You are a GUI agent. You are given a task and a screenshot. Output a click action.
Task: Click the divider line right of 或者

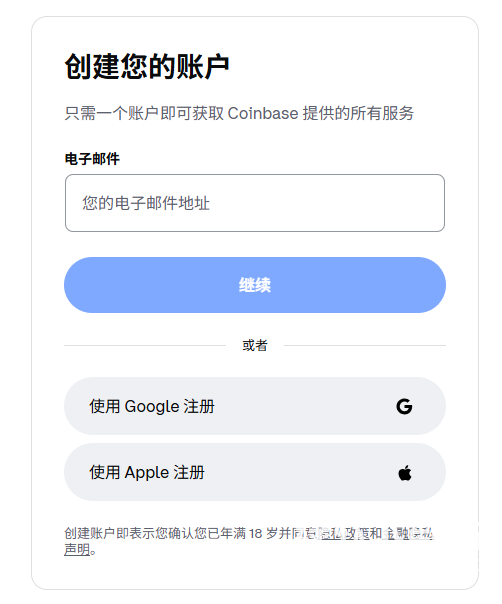pos(365,346)
